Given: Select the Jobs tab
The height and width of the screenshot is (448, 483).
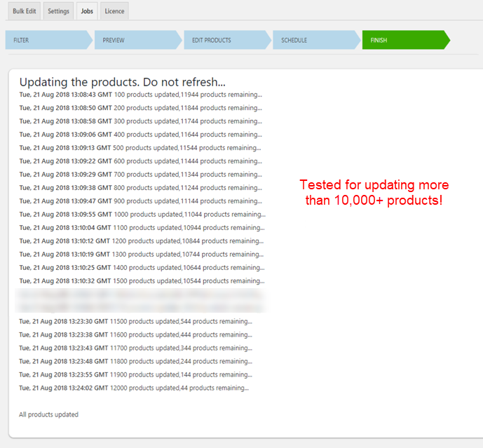Looking at the screenshot, I should click(x=87, y=11).
